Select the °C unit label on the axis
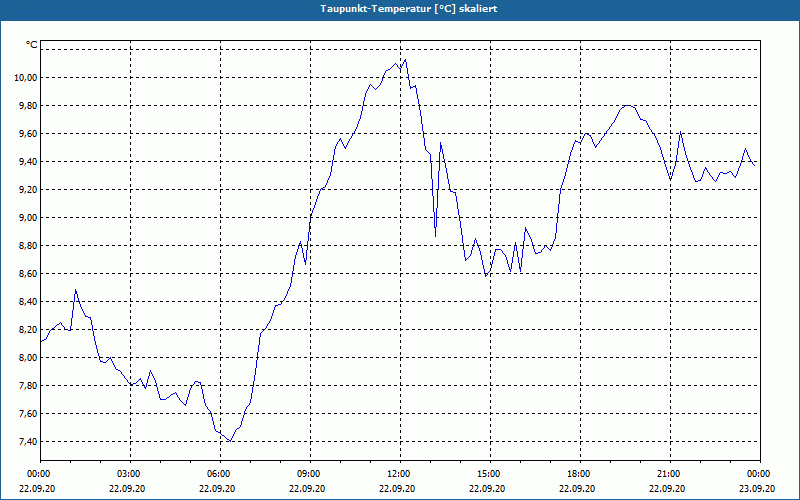This screenshot has height=500, width=800. pyautogui.click(x=32, y=45)
